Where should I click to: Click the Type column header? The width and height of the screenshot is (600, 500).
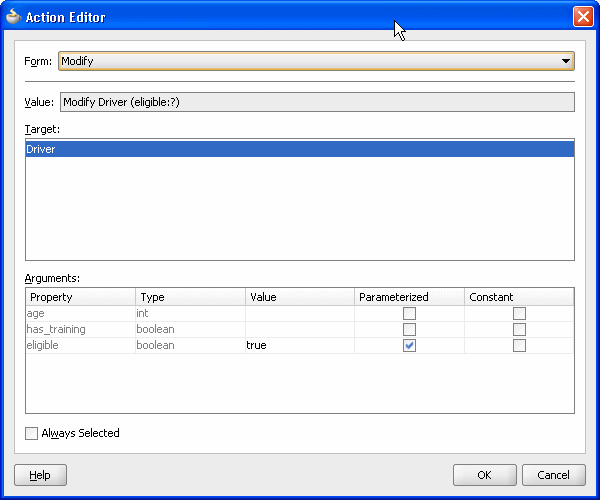point(191,297)
